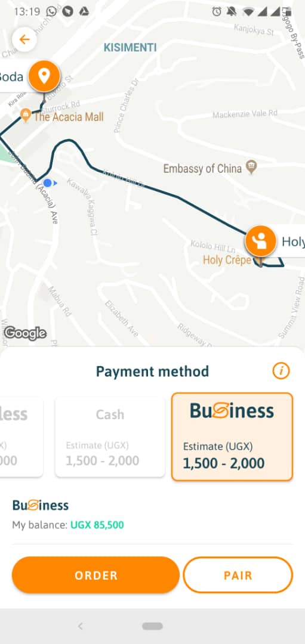Screen dimensions: 305x644
Task: Click the PAIR button
Action: click(238, 575)
